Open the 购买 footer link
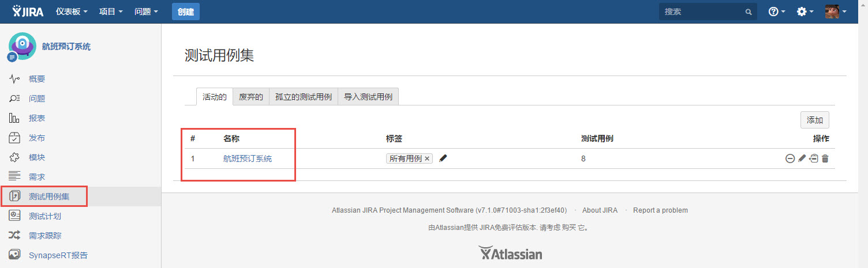The height and width of the screenshot is (268, 868). (568, 228)
